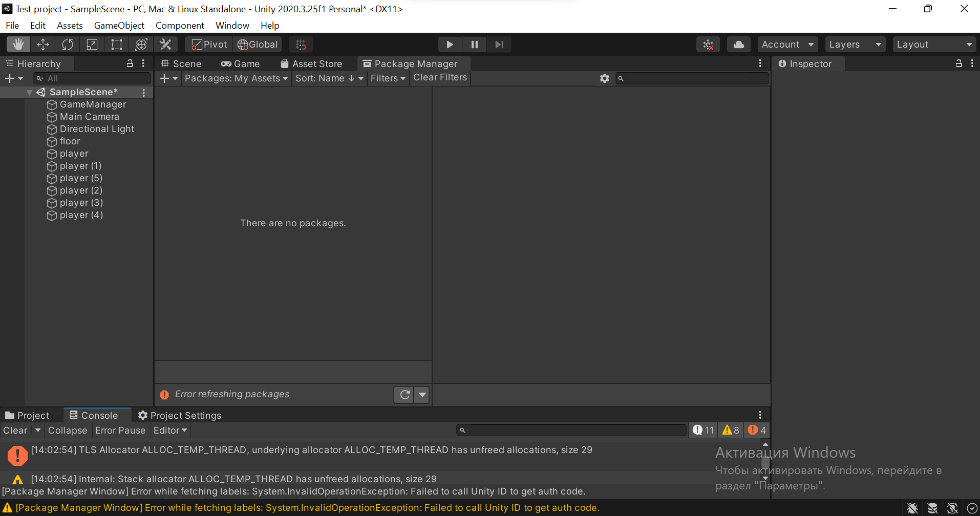The image size is (980, 516).
Task: Toggle the warnings count filter
Action: point(731,430)
